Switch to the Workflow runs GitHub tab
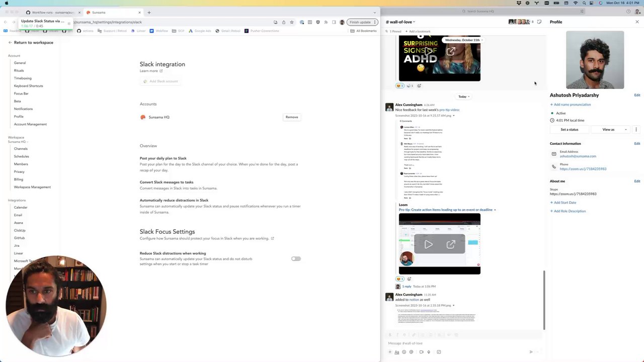The width and height of the screenshot is (644, 362). (x=52, y=12)
